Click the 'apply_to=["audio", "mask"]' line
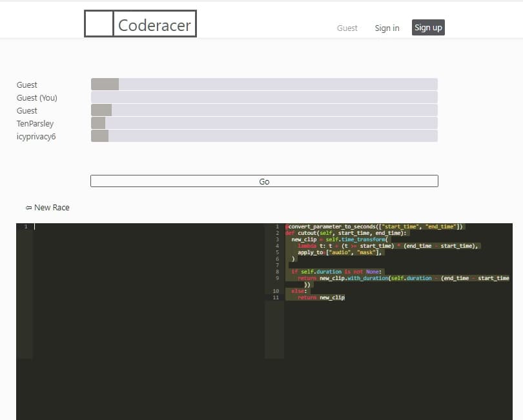 click(x=340, y=252)
